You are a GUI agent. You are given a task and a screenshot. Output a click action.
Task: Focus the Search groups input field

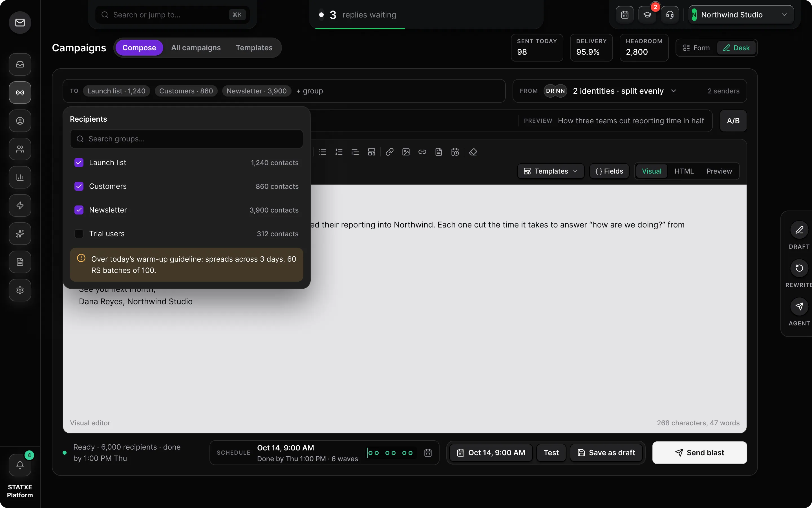click(x=187, y=139)
